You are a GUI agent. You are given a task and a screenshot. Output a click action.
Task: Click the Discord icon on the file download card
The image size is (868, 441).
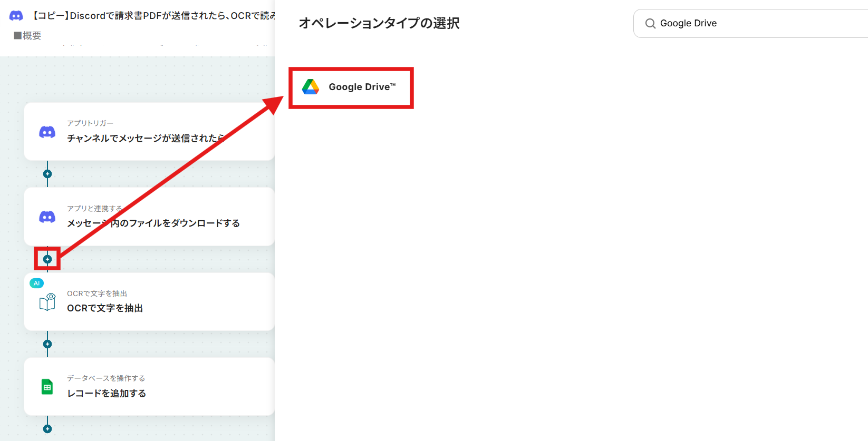pos(47,217)
